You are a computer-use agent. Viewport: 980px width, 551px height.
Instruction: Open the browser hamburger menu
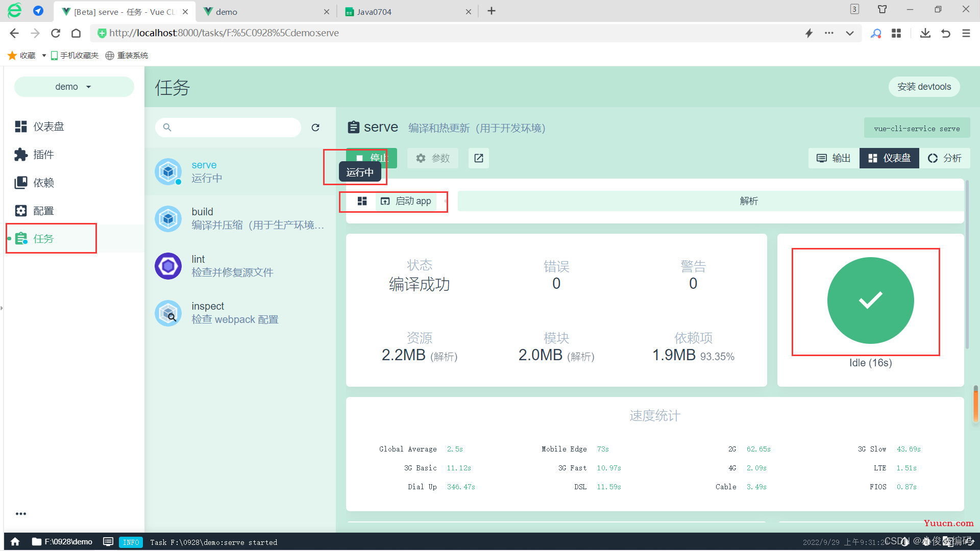pyautogui.click(x=966, y=33)
